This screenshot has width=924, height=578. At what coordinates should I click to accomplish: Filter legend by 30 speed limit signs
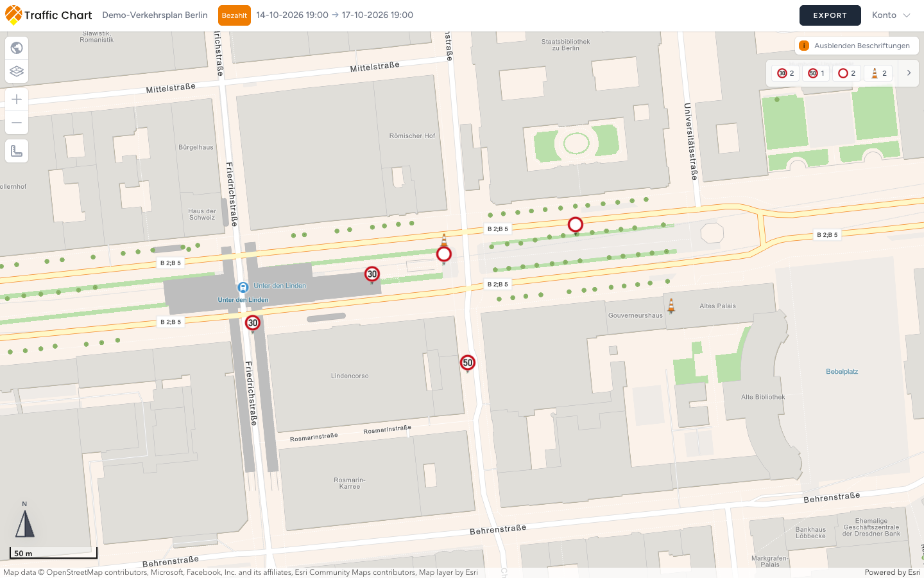tap(786, 73)
